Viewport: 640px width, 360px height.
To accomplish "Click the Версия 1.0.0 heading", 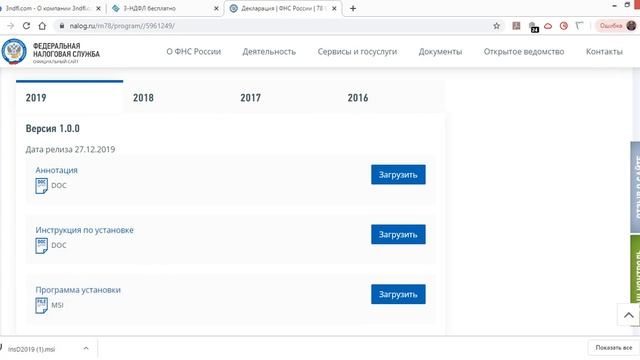I will 53,129.
